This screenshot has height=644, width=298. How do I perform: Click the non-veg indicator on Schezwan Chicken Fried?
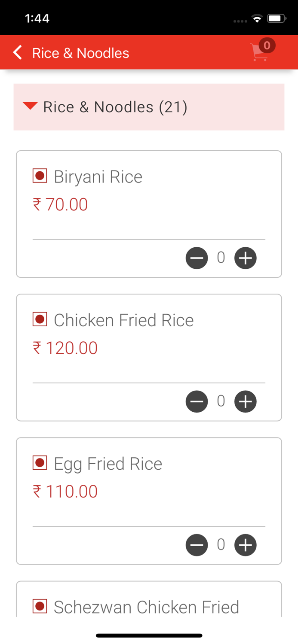[40, 606]
